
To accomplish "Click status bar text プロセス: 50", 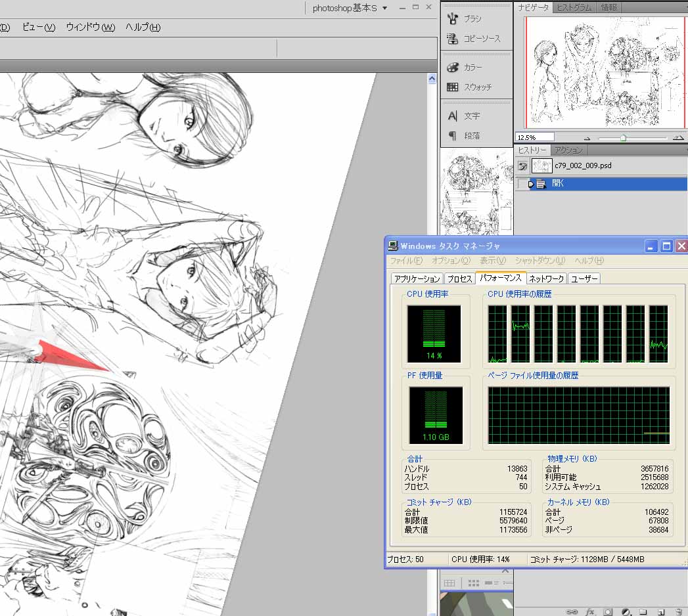I will 405,560.
